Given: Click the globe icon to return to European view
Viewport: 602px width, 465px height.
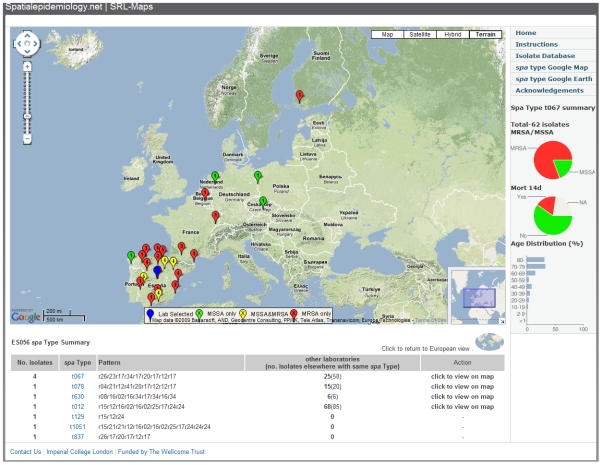Looking at the screenshot, I should (x=489, y=342).
